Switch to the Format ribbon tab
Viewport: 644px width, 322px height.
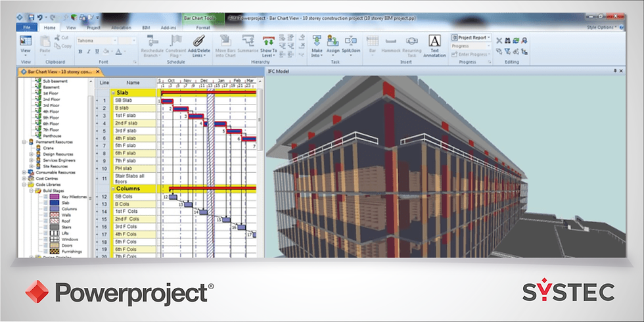pos(203,28)
